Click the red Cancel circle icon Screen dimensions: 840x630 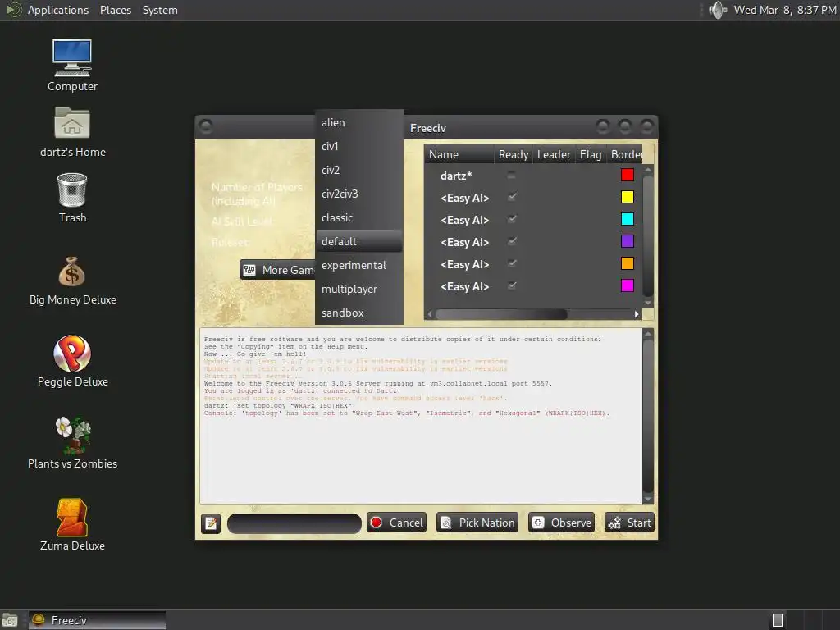point(376,523)
